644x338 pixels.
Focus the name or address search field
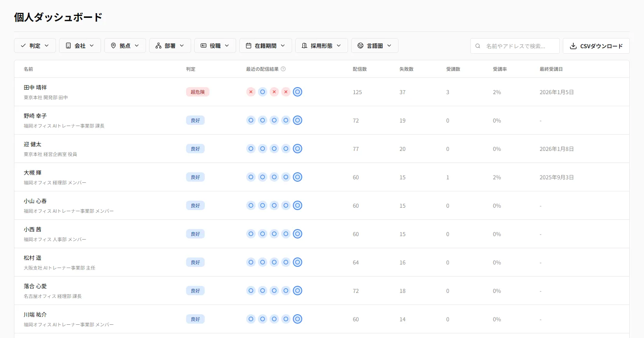519,46
